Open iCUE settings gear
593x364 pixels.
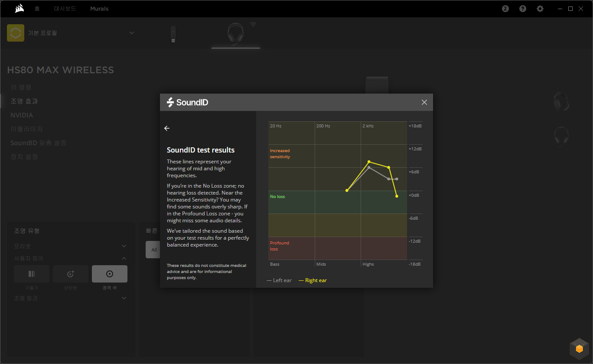540,9
